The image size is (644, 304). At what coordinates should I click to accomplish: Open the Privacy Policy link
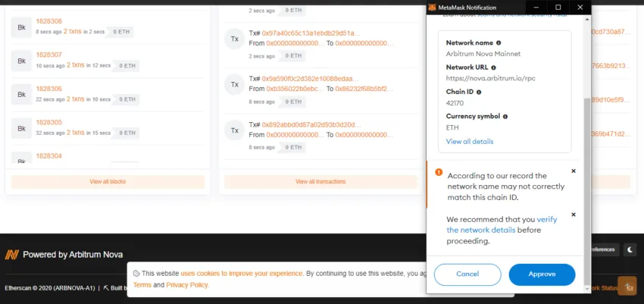[x=187, y=285]
